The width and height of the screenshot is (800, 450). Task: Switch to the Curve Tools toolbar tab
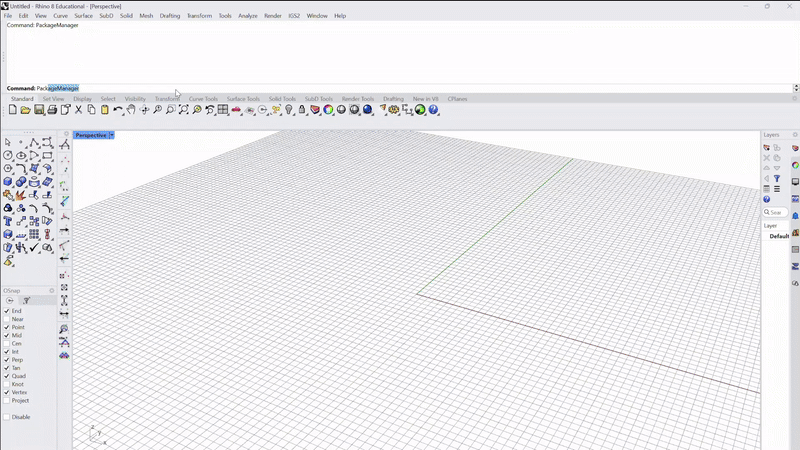(203, 99)
